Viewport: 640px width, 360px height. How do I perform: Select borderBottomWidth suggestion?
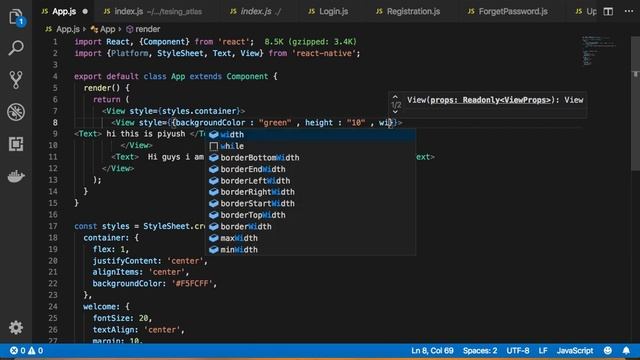tap(310, 158)
